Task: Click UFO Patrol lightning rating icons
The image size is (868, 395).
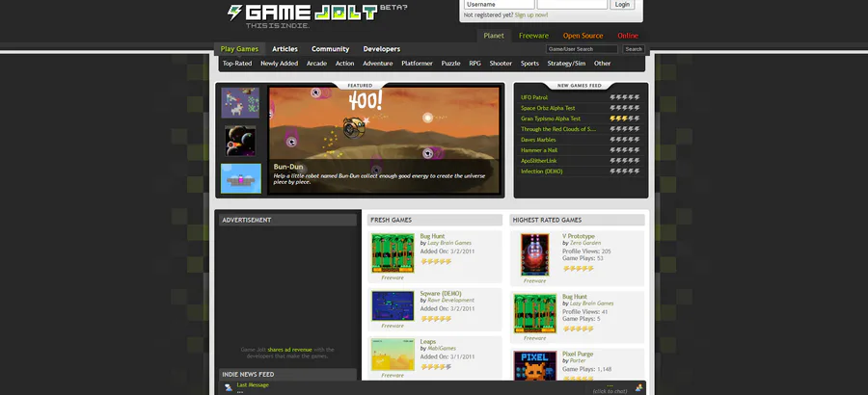Action: tap(624, 98)
